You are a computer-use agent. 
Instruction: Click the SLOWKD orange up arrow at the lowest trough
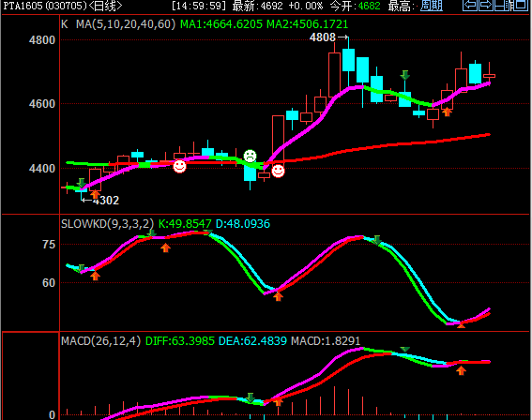461,325
